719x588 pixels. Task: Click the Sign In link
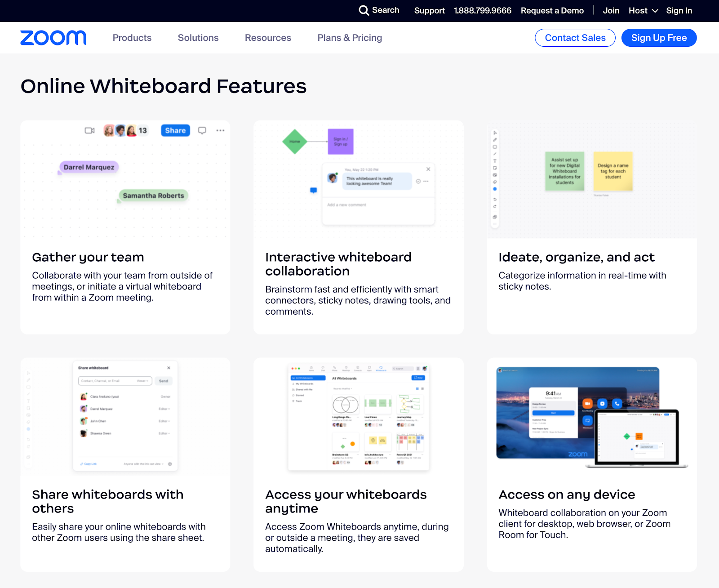point(679,10)
